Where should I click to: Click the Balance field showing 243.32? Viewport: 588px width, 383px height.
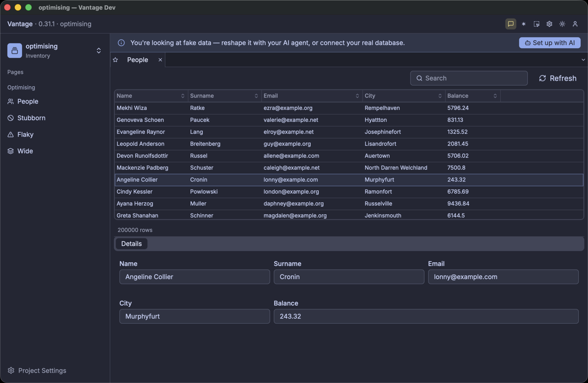point(426,316)
